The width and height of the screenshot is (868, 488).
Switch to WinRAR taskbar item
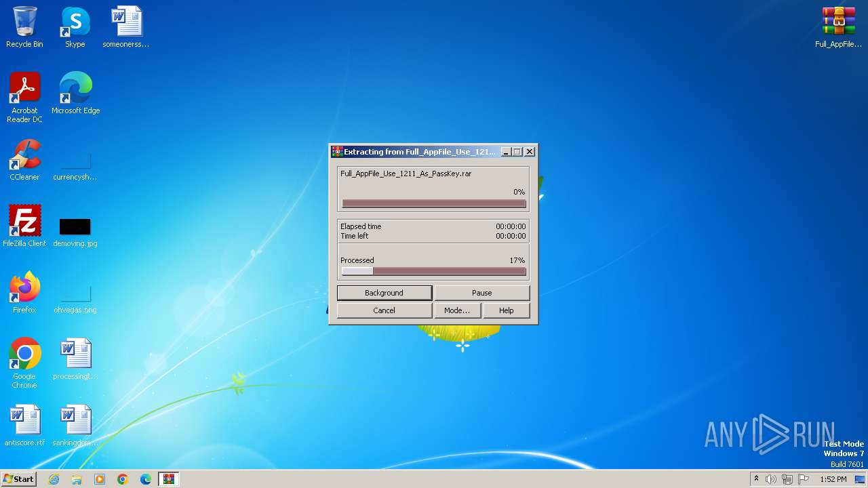(168, 479)
